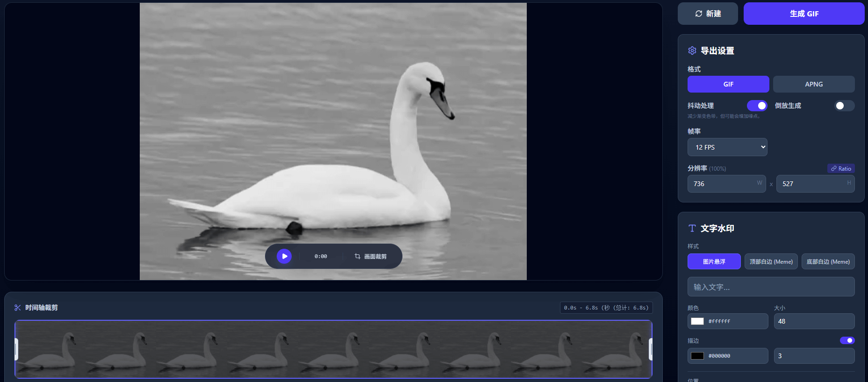
Task: Click the 输入文字 watermark text field
Action: [771, 287]
